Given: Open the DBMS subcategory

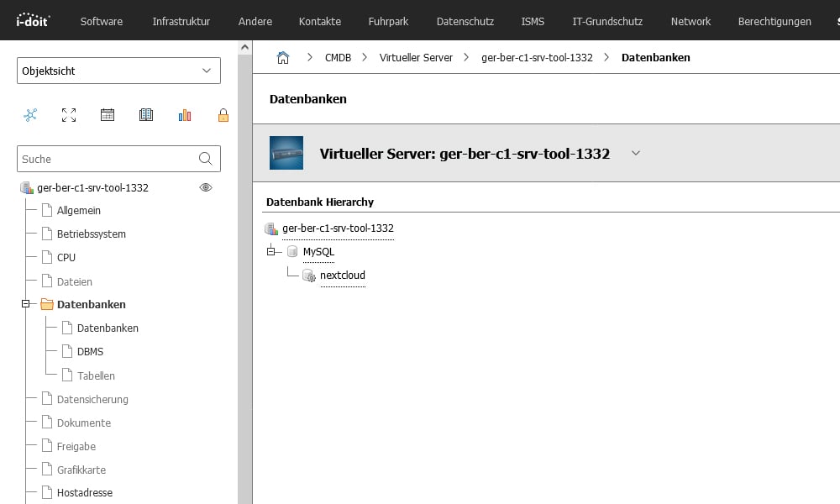Looking at the screenshot, I should pos(90,351).
